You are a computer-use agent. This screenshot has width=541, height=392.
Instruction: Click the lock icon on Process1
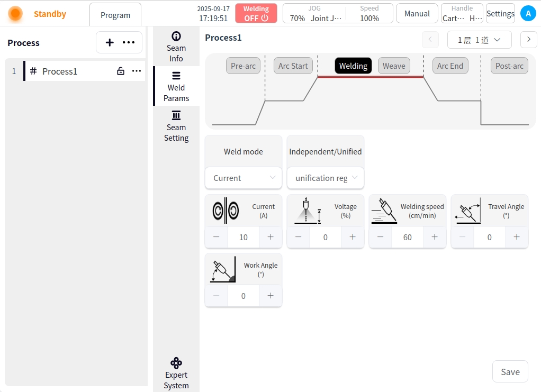click(x=121, y=71)
